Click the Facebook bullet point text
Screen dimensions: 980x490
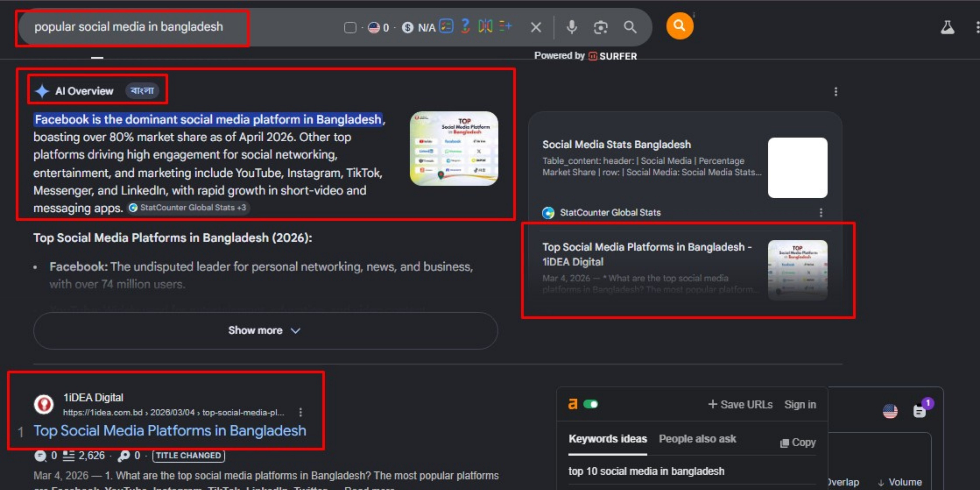click(x=261, y=275)
